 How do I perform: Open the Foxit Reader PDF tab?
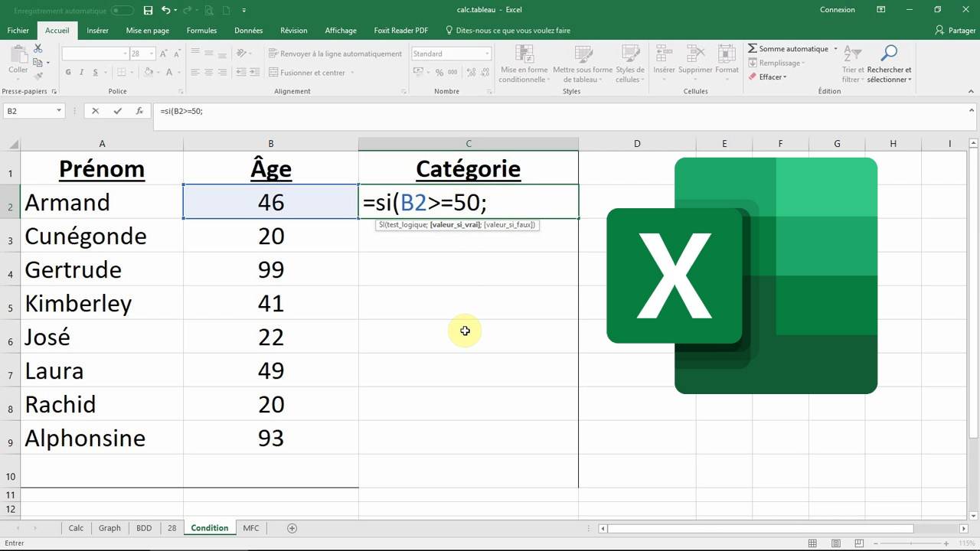[401, 31]
